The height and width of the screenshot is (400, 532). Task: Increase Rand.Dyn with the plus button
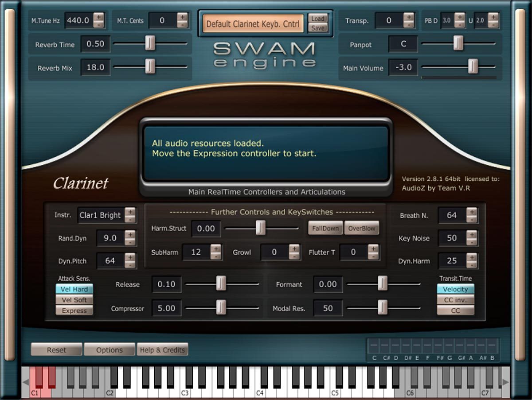tap(130, 235)
